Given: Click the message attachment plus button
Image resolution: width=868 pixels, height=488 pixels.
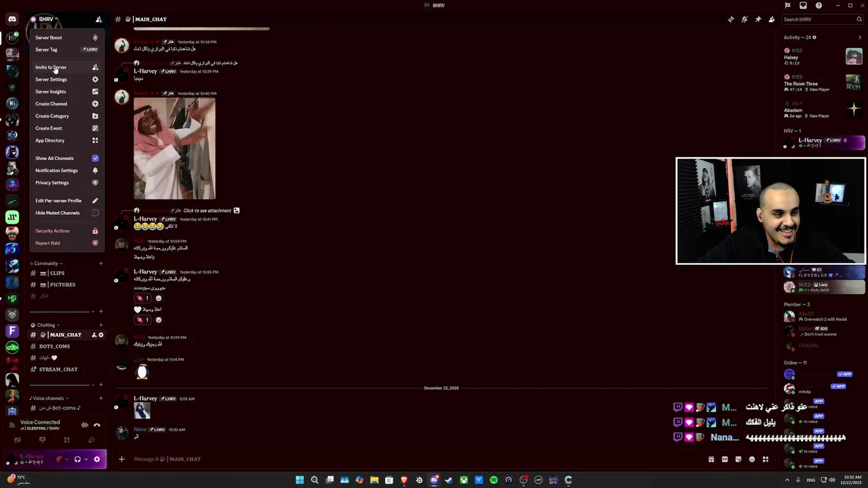Looking at the screenshot, I should coord(121,459).
